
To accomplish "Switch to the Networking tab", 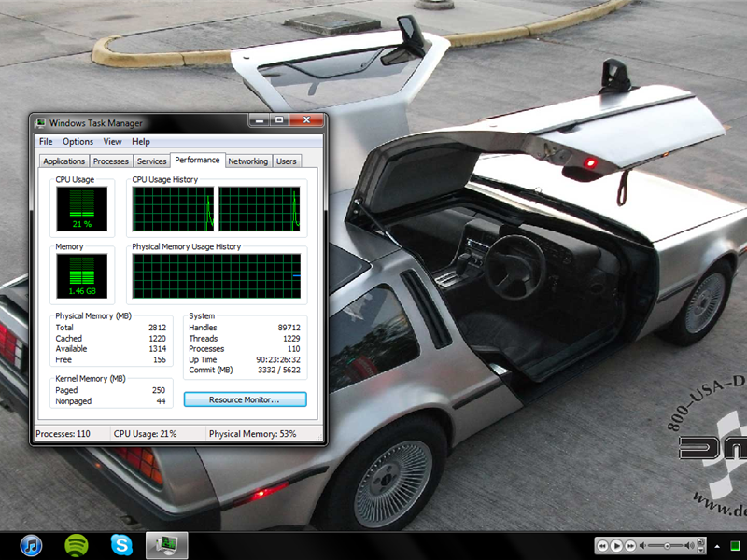I will (x=248, y=161).
